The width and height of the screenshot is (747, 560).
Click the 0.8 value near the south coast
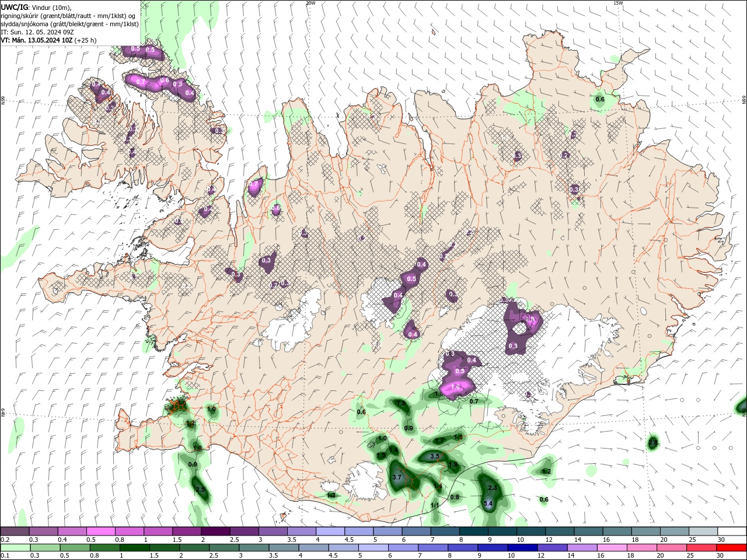pyautogui.click(x=455, y=497)
